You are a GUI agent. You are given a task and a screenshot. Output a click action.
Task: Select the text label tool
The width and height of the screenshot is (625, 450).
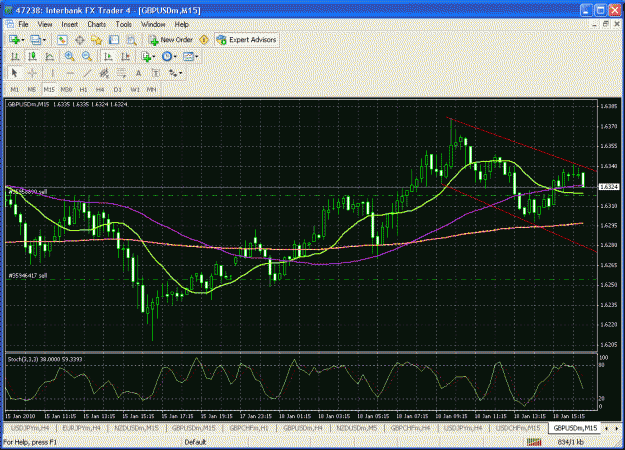click(x=156, y=73)
